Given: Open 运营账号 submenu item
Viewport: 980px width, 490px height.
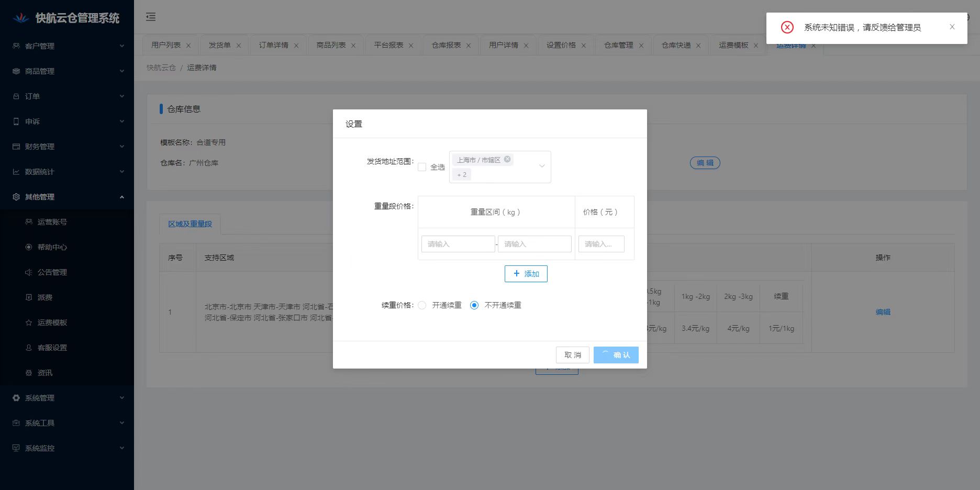Looking at the screenshot, I should [67, 222].
